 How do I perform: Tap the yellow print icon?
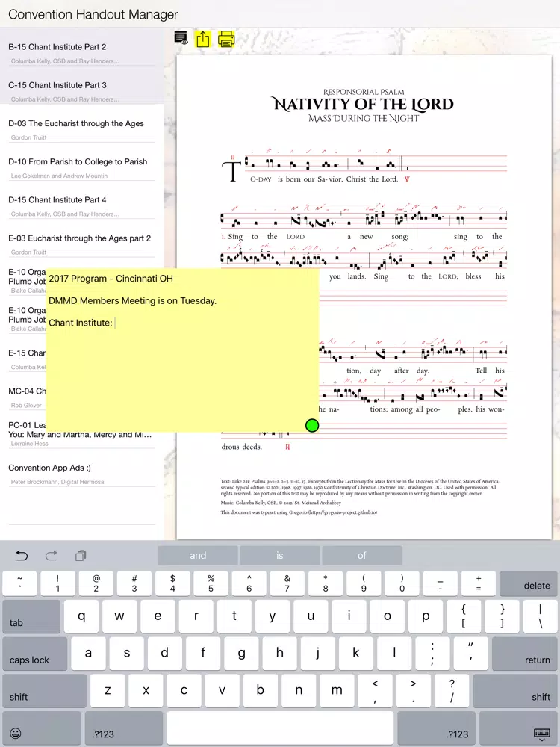click(226, 39)
